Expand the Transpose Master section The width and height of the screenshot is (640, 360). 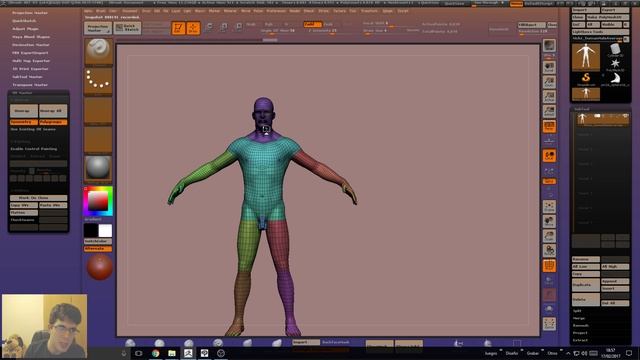(30, 84)
